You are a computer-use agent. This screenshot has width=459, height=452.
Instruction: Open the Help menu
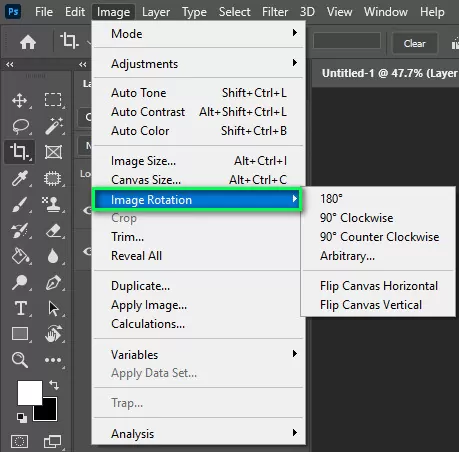432,12
